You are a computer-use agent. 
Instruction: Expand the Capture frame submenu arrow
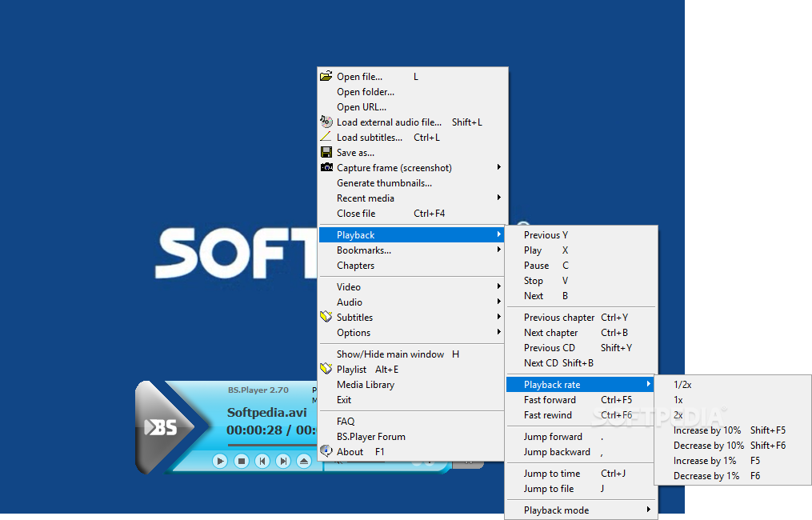[498, 166]
